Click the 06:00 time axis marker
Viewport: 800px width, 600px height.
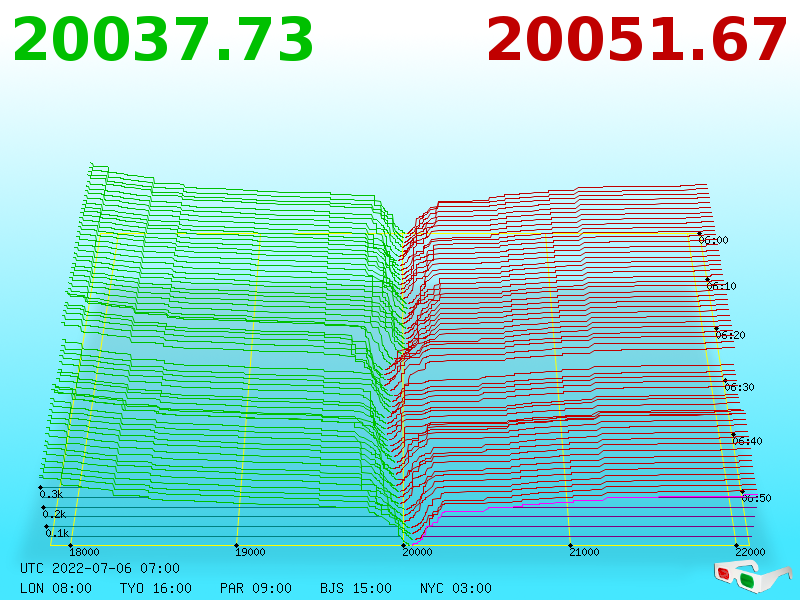click(713, 240)
